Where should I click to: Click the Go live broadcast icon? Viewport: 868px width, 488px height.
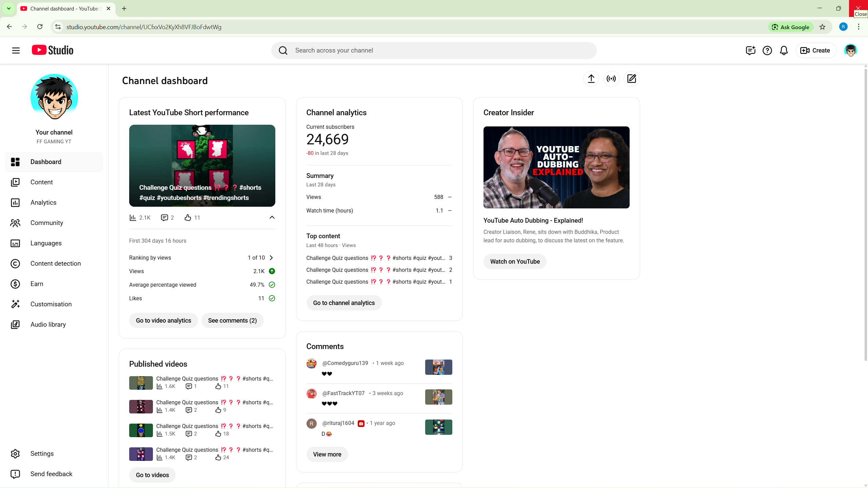pyautogui.click(x=611, y=79)
